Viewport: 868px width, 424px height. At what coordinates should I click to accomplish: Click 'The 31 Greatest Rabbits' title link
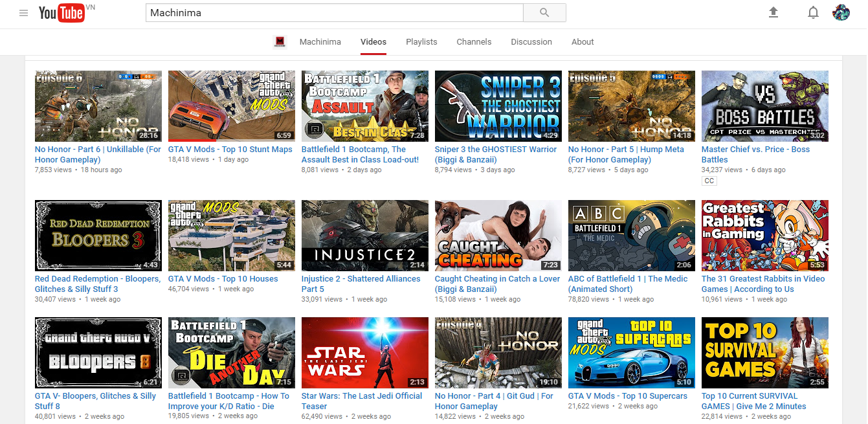(763, 284)
